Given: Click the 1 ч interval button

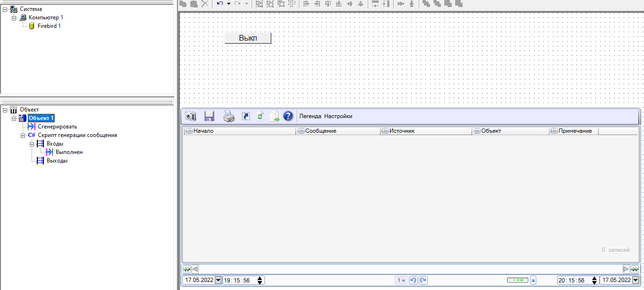Looking at the screenshot, I should point(401,280).
